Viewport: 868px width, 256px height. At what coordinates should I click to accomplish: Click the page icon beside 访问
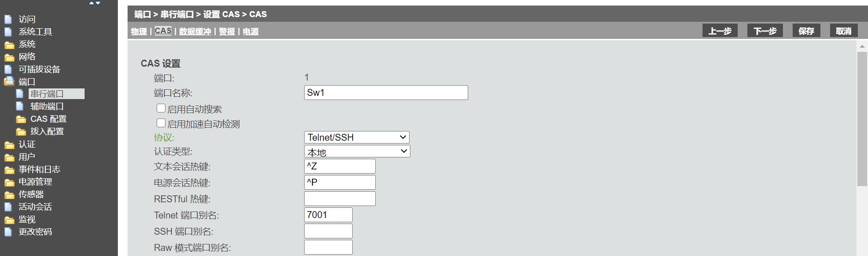click(x=8, y=19)
